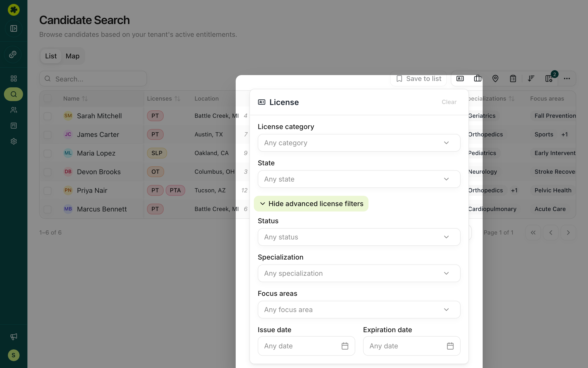Click the Acute Care focus area tag

click(550, 209)
